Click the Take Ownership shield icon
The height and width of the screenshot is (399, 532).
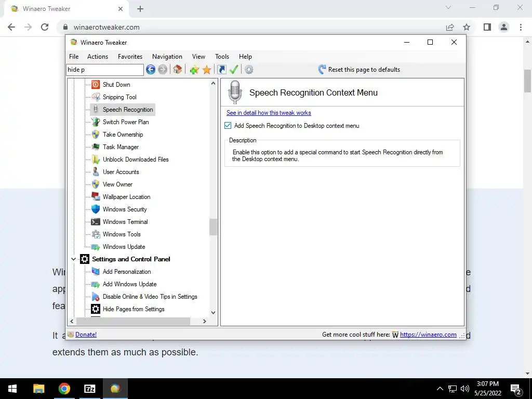(96, 135)
